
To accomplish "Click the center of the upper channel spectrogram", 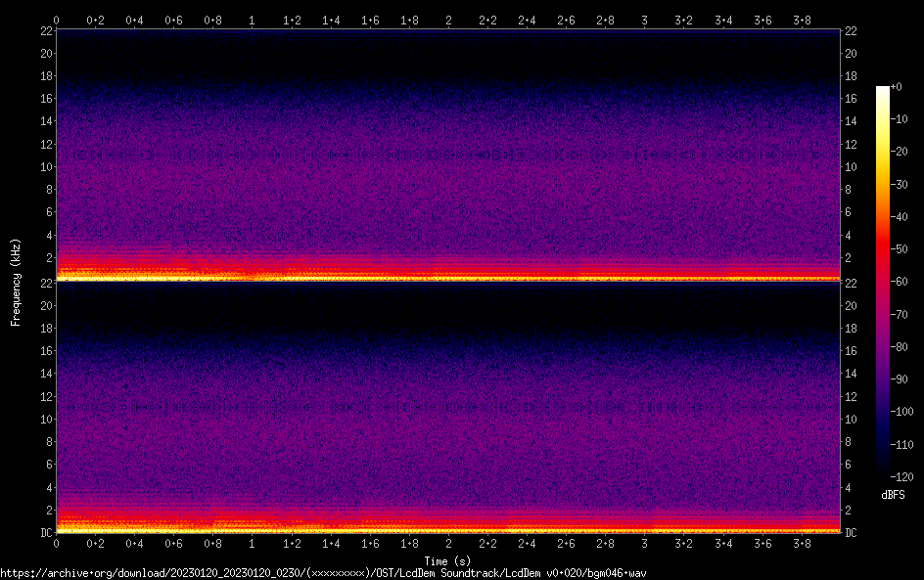I will 448,155.
